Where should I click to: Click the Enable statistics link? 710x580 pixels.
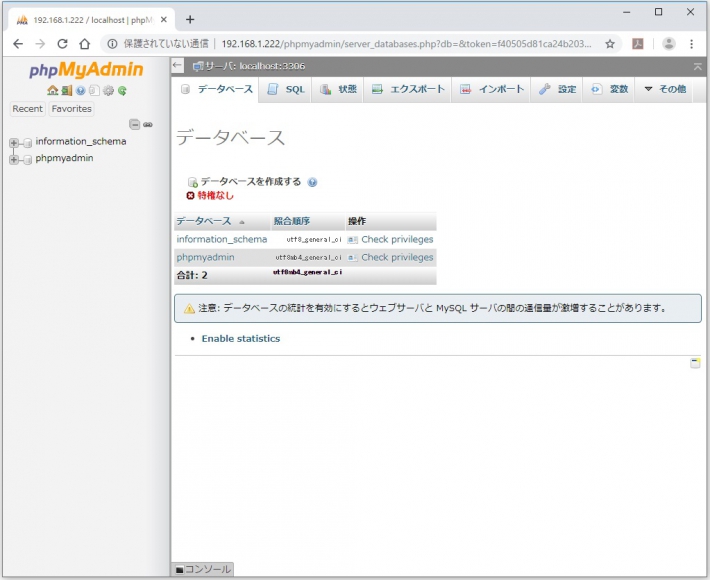coord(241,339)
